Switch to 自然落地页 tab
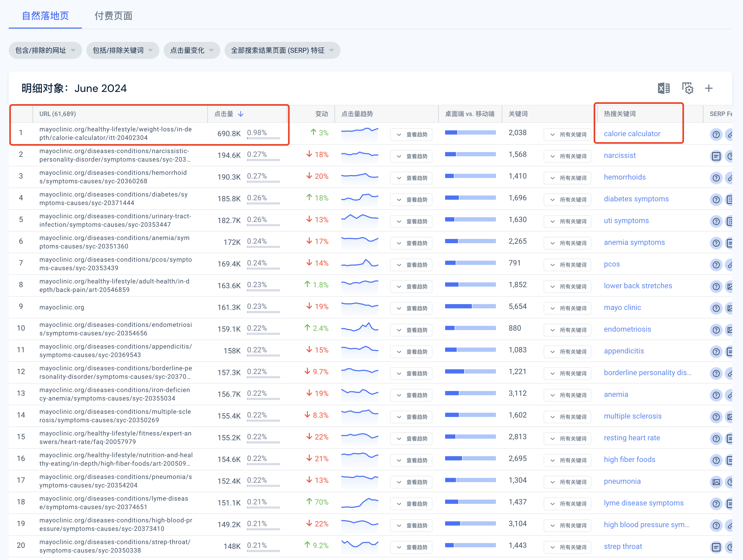The height and width of the screenshot is (560, 743). coord(45,16)
